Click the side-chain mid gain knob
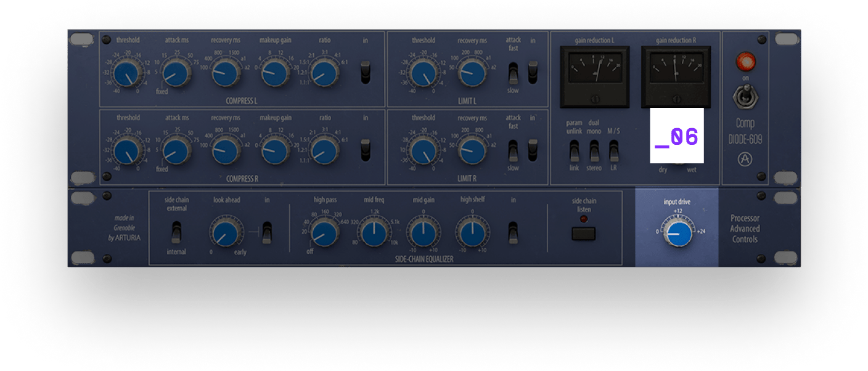Viewport: 868px width, 371px height. pos(423,233)
